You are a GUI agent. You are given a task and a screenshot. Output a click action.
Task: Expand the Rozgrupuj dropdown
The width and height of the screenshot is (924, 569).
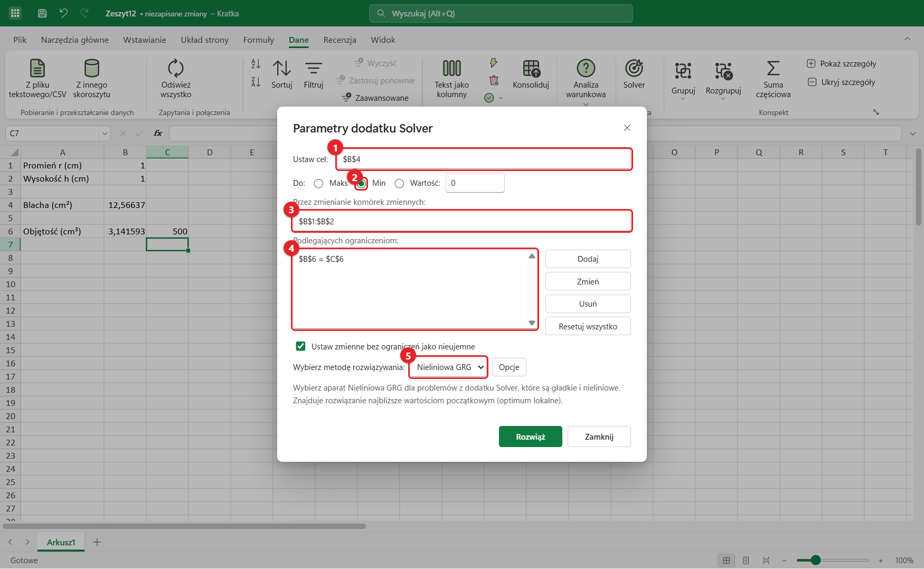coord(723,99)
